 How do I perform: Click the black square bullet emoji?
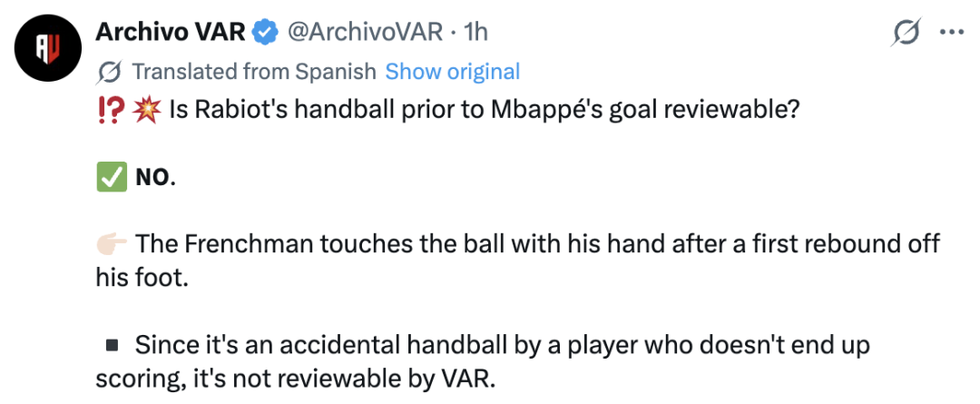point(113,345)
